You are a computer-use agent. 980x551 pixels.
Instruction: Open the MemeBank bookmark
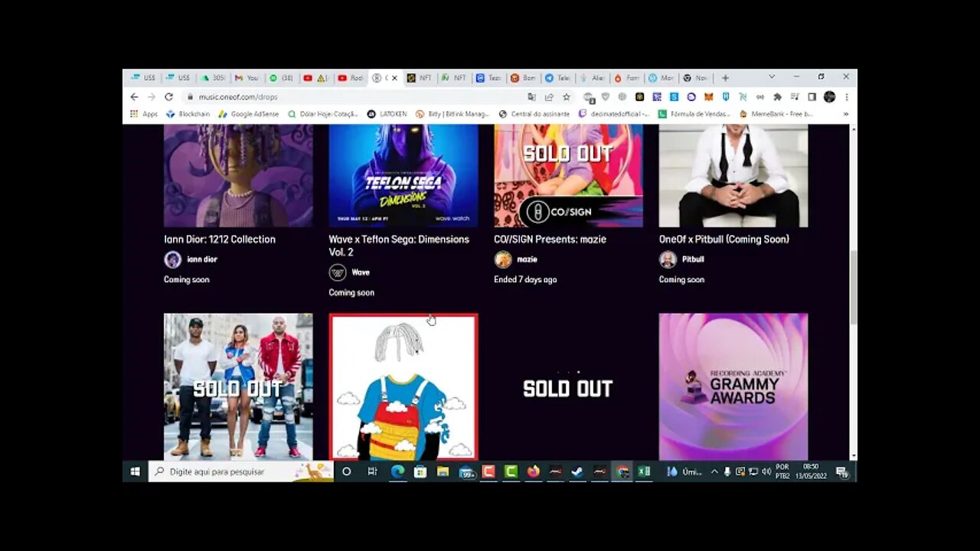[775, 114]
